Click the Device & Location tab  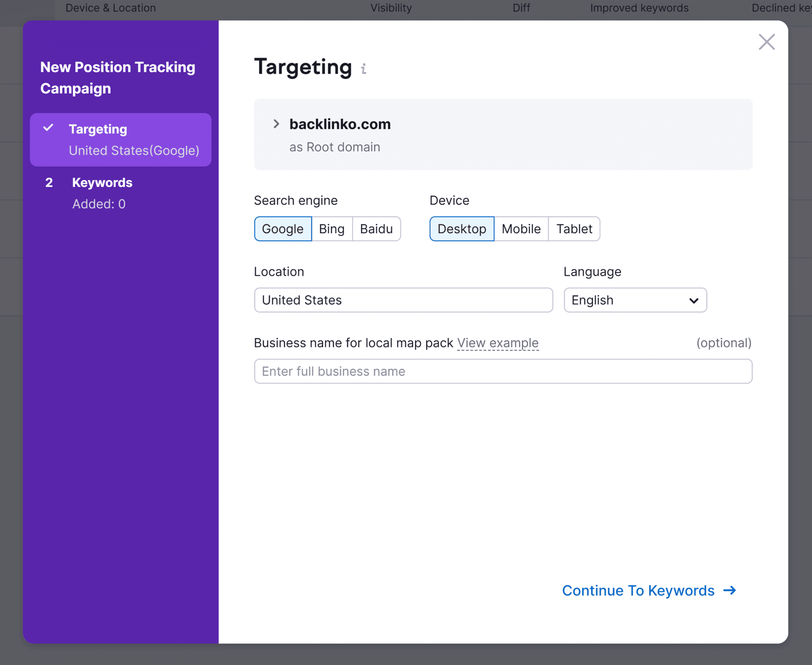109,8
